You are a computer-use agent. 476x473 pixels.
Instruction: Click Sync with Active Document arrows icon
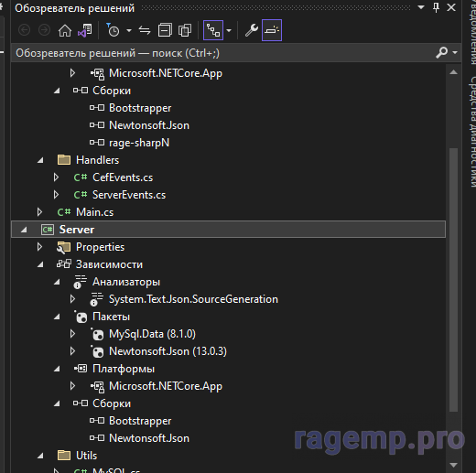[145, 30]
